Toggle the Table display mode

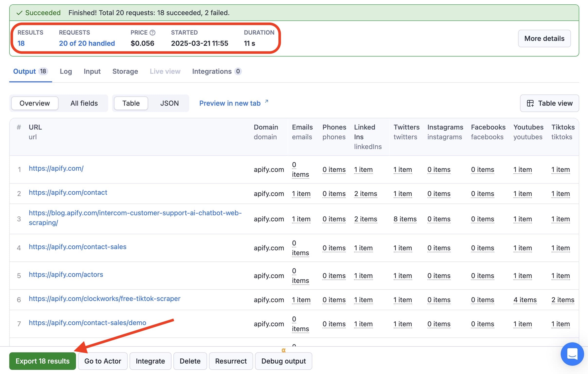point(131,103)
